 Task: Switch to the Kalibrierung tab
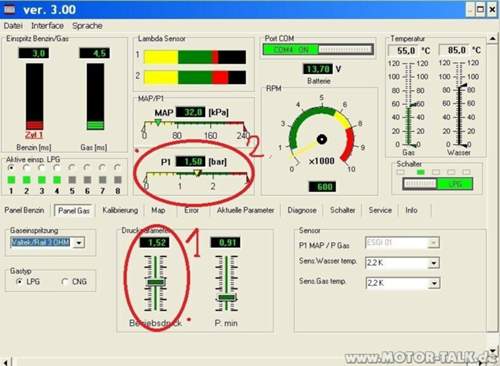[x=120, y=210]
